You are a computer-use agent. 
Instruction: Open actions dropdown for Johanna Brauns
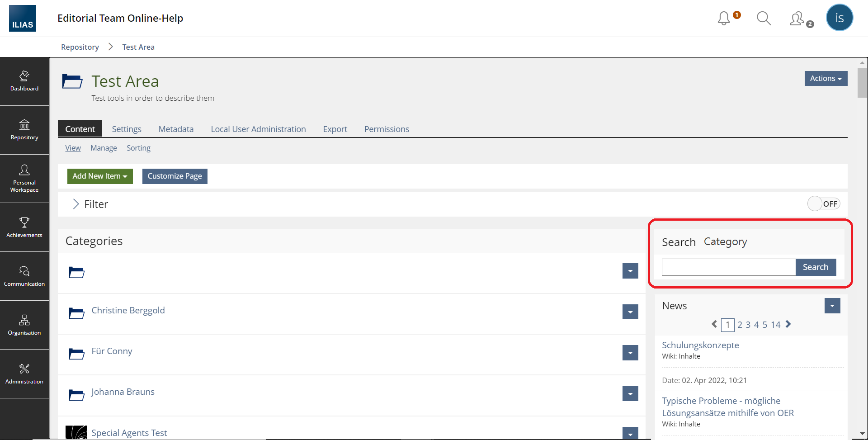click(630, 393)
